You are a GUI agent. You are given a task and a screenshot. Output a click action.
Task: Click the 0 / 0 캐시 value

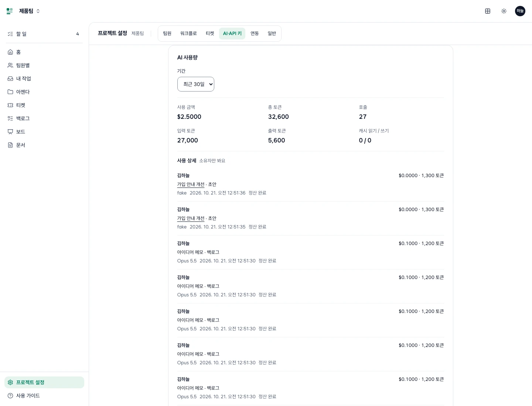pyautogui.click(x=365, y=140)
